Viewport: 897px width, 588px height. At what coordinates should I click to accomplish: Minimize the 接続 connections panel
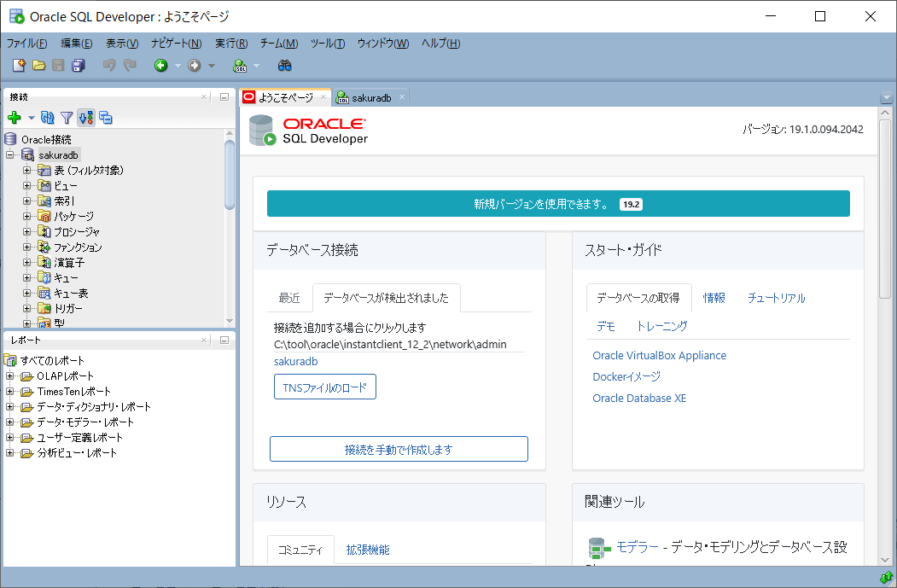coord(224,97)
